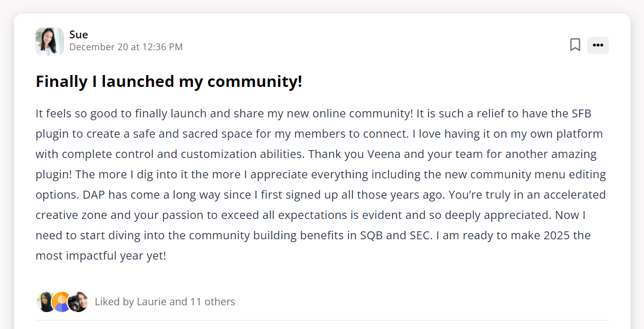Screen dimensions: 644x329
Task: Click the word DAP in the post body
Action: pyautogui.click(x=94, y=195)
